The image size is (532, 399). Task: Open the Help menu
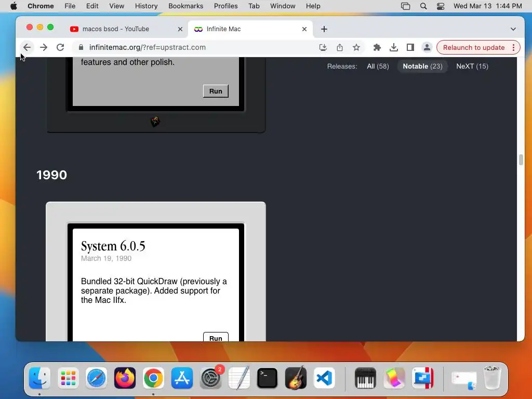click(313, 6)
